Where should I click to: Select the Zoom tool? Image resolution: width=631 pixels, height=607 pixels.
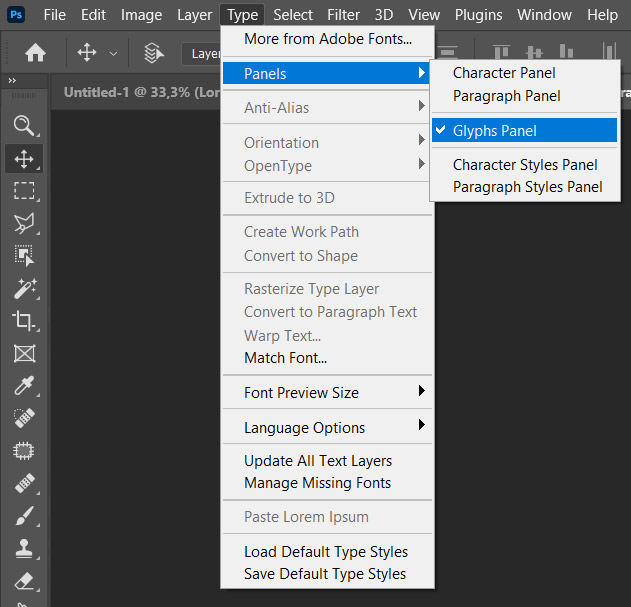[x=25, y=126]
